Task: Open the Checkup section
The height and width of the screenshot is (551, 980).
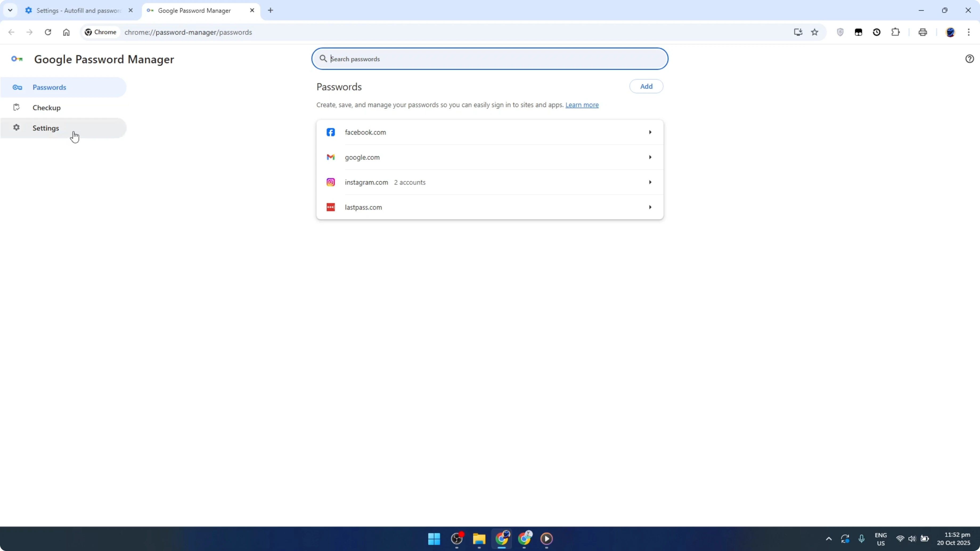Action: tap(46, 108)
